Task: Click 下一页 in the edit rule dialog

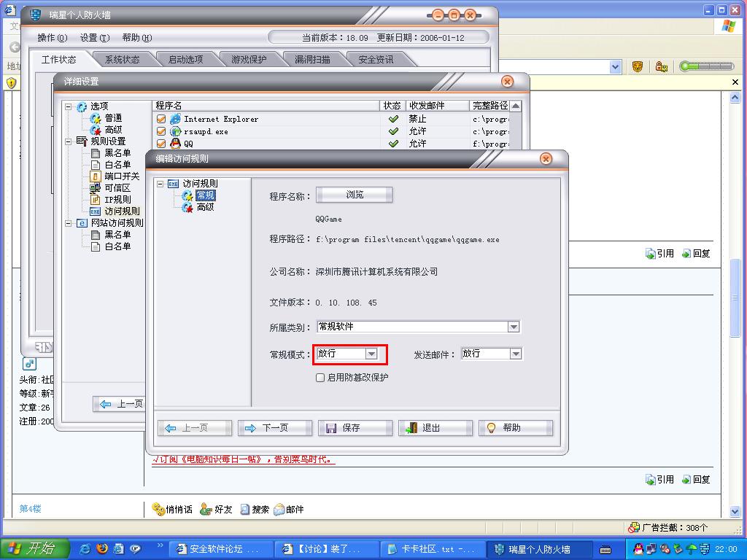Action: (275, 428)
